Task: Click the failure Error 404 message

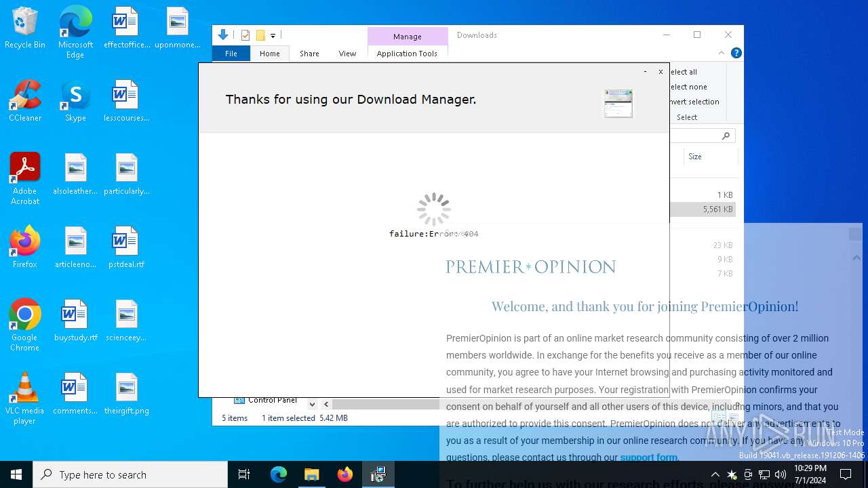Action: (434, 234)
